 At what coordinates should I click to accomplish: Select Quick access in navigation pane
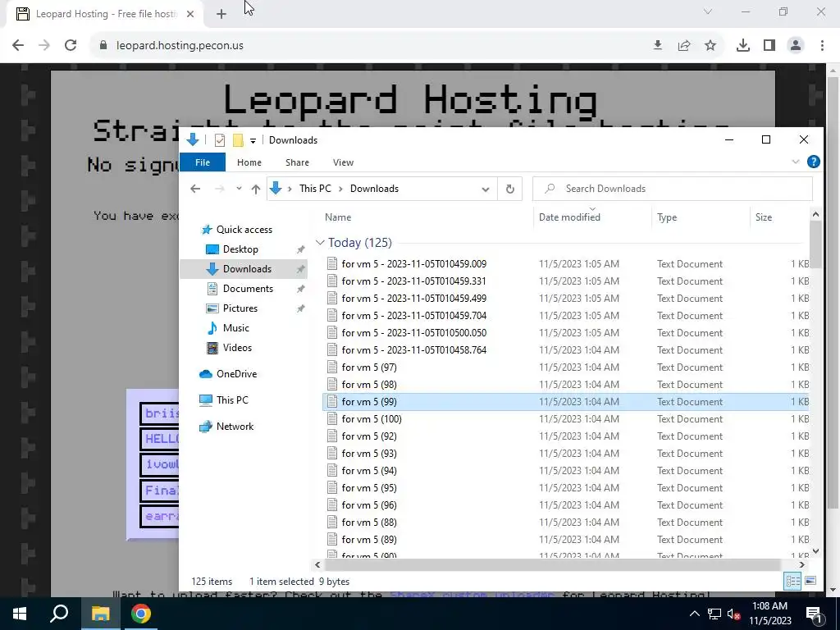(x=244, y=230)
